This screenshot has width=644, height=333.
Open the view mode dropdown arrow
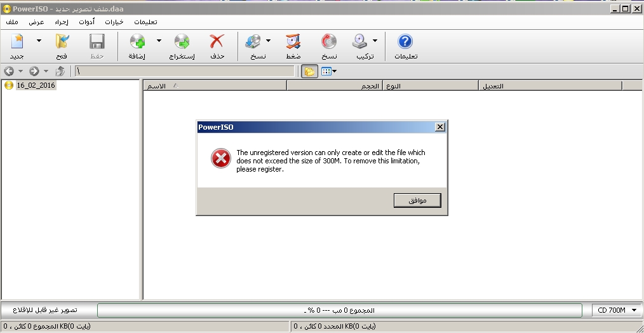click(335, 72)
